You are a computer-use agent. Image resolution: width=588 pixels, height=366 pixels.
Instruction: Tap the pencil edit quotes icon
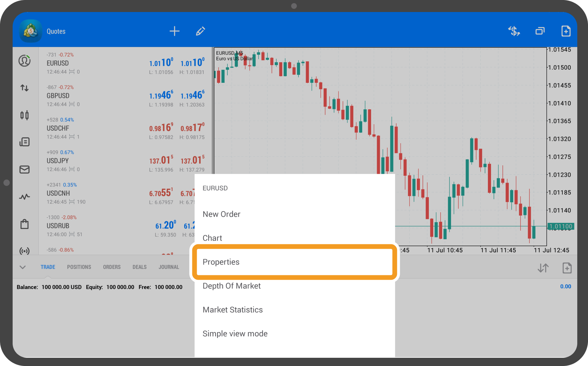pos(201,31)
